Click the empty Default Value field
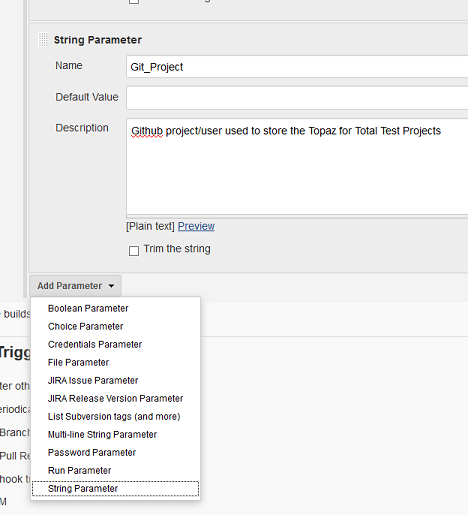Viewport: 468px width, 515px height. pyautogui.click(x=297, y=98)
